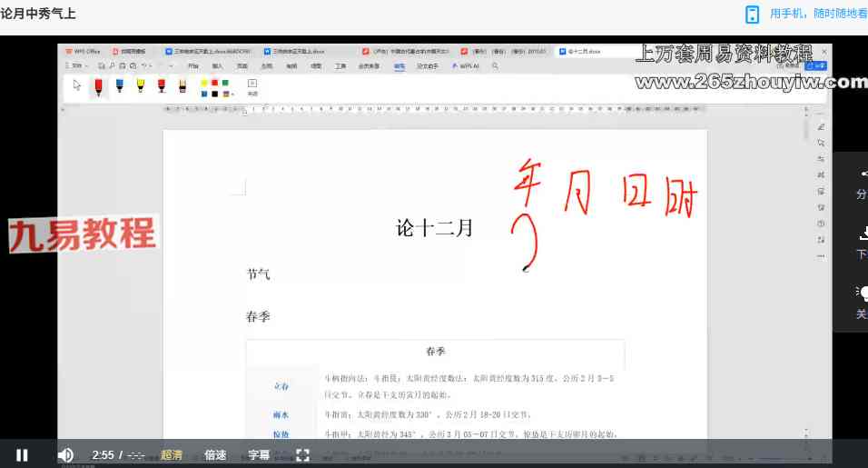The image size is (868, 468).
Task: Select the red pen tool
Action: tap(98, 86)
